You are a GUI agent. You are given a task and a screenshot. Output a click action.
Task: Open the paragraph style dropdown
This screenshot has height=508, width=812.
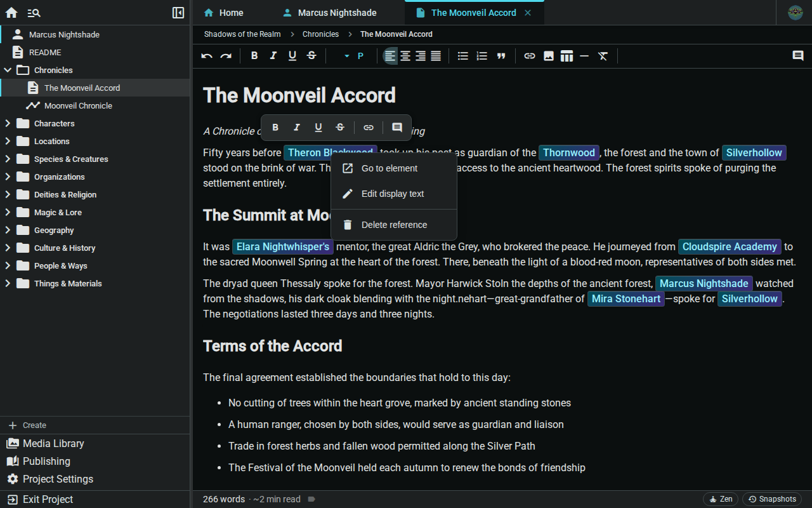[x=353, y=56]
